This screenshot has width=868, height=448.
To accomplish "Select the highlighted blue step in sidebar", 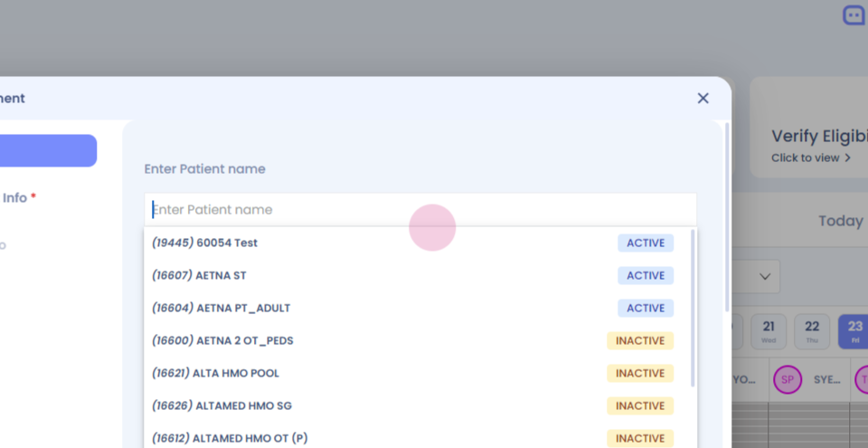I will 48,150.
